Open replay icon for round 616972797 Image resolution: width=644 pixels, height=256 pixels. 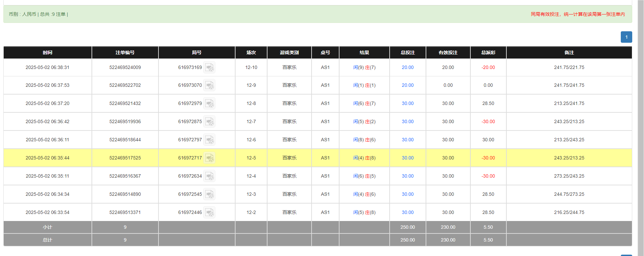(209, 140)
